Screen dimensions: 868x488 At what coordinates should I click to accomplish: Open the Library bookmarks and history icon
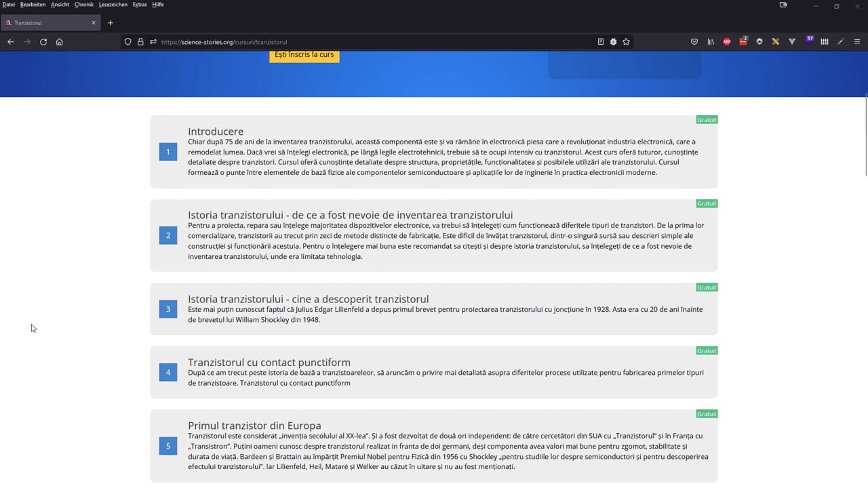(711, 42)
